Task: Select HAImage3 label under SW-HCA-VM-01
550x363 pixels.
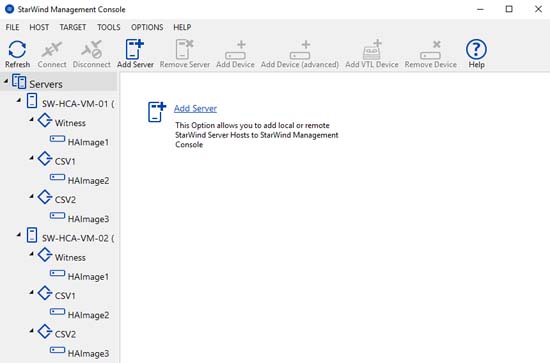Action: coord(88,219)
